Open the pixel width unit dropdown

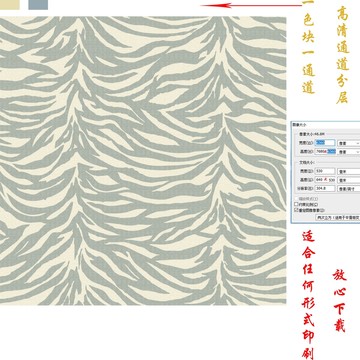point(349,143)
